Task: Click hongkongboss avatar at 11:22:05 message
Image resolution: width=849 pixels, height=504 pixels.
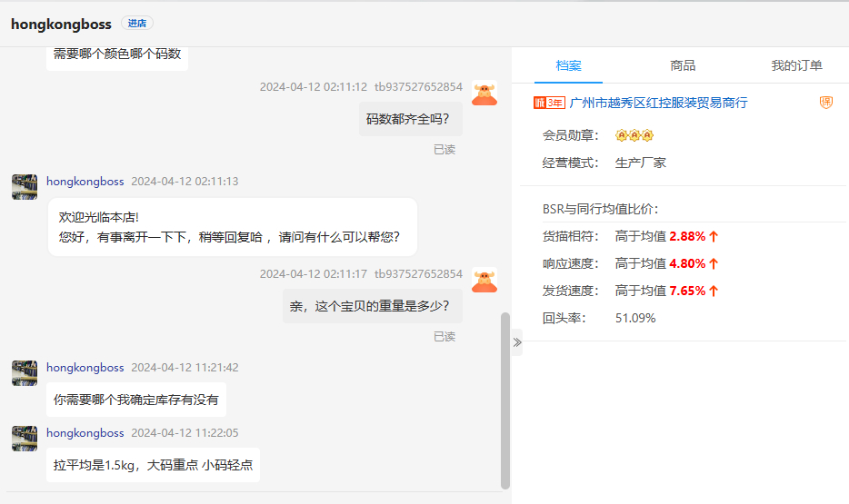Action: pyautogui.click(x=25, y=439)
